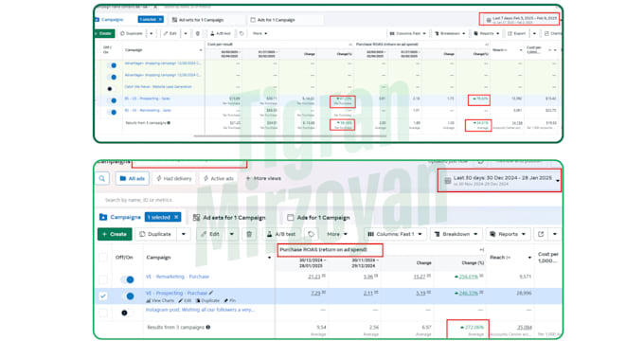The image size is (644, 359).
Task: Toggle off the VE - Remarketing - Purchase campaign
Action: pos(128,279)
